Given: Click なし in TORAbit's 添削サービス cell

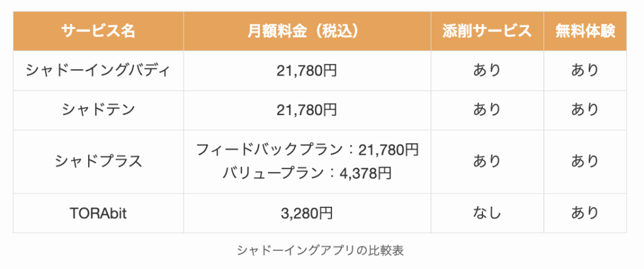Looking at the screenshot, I should pos(487,213).
